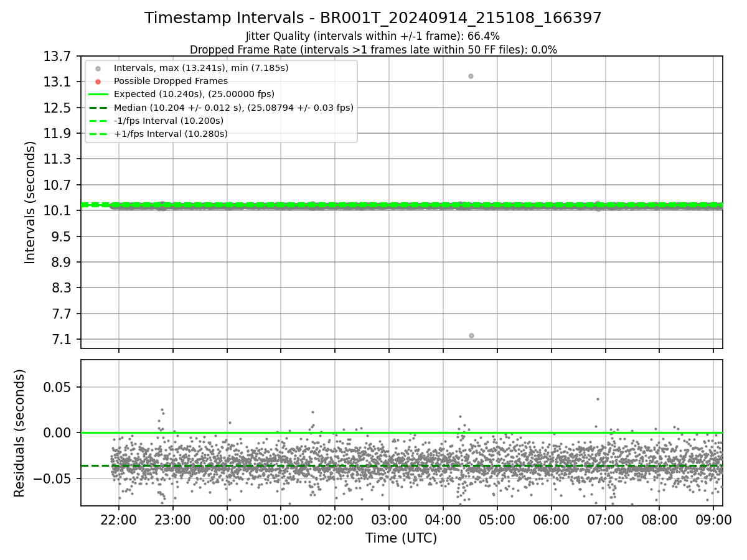
Task: Click the residuals tick label −0.05
Action: 53,478
